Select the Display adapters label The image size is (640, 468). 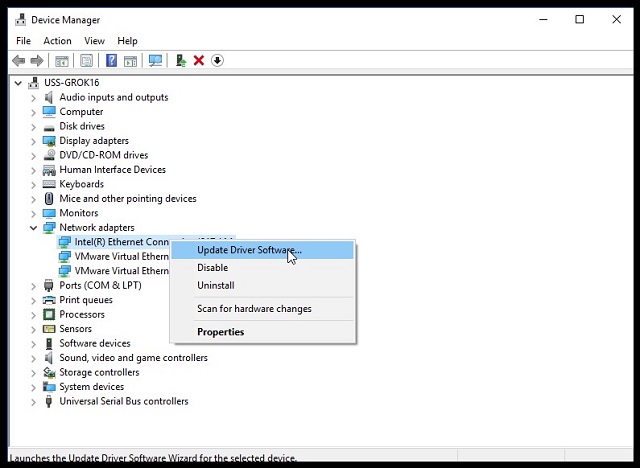94,140
